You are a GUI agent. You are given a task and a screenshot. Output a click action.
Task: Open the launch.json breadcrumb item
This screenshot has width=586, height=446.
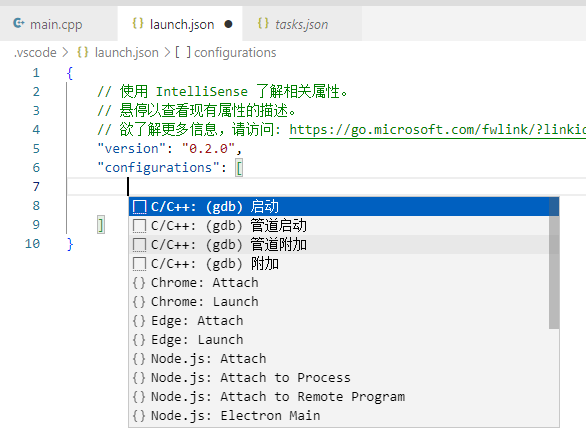coord(127,52)
